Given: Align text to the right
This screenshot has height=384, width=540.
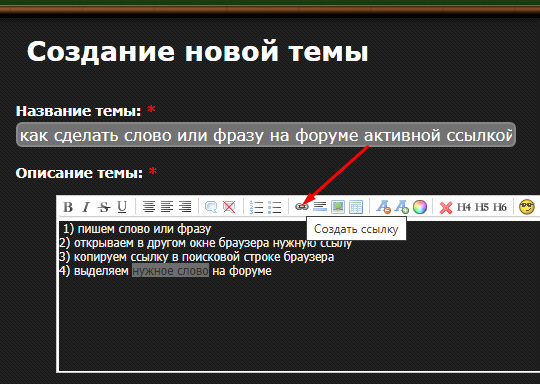Looking at the screenshot, I should 185,207.
